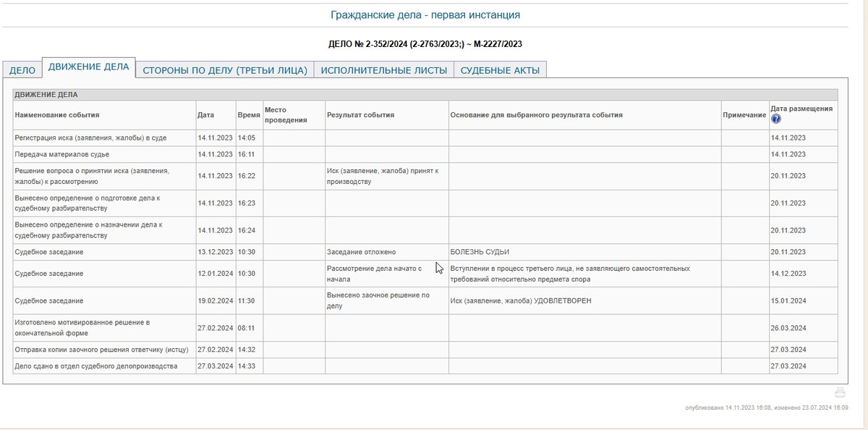Click Судебное заседание row dated 19.02.2024
The image size is (868, 430).
(x=426, y=300)
